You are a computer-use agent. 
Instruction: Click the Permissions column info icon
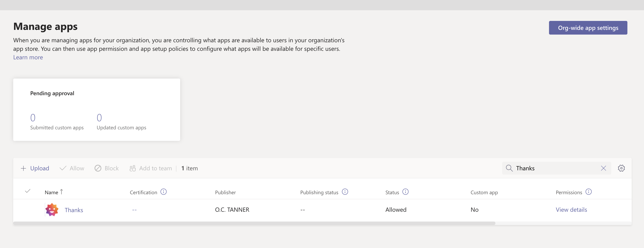pyautogui.click(x=588, y=192)
